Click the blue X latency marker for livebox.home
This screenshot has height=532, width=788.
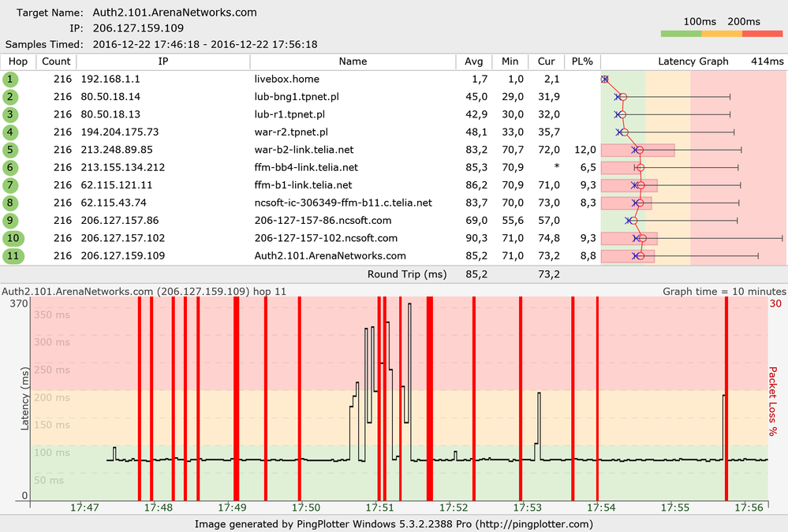(x=604, y=79)
